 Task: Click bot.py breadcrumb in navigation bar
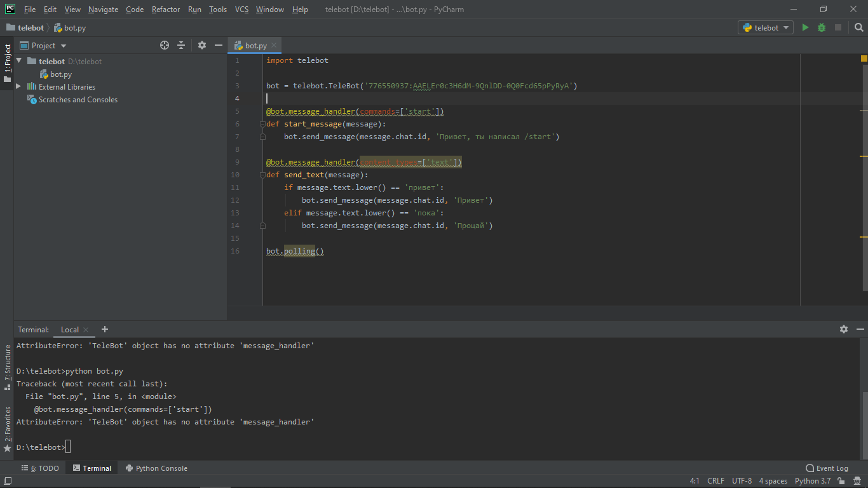[70, 27]
